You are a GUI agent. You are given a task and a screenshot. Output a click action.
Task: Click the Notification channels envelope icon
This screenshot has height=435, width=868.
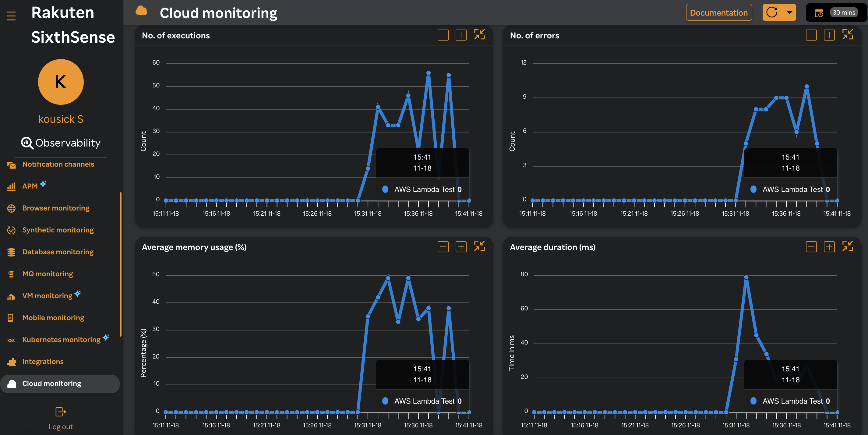coord(12,165)
